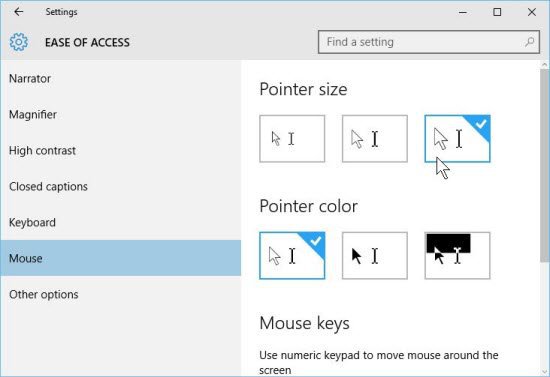550x377 pixels.
Task: Choose the inverted pointer color option
Action: (x=457, y=256)
